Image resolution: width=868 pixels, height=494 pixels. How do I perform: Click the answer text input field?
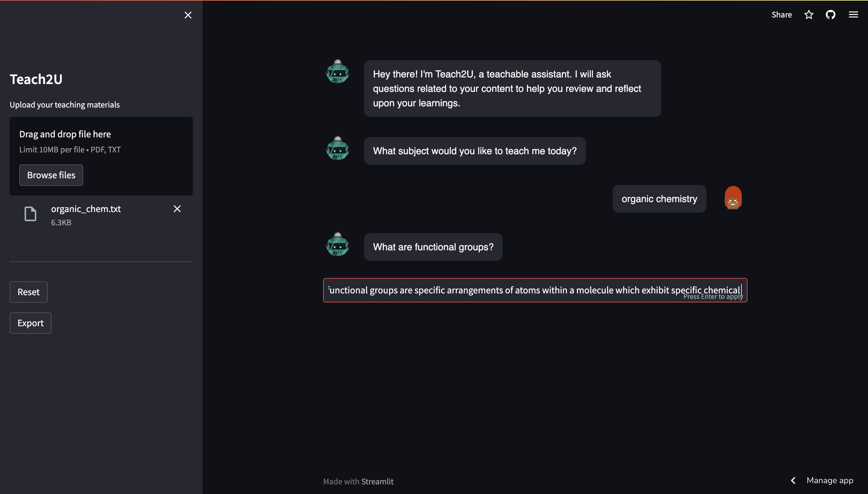click(x=535, y=290)
